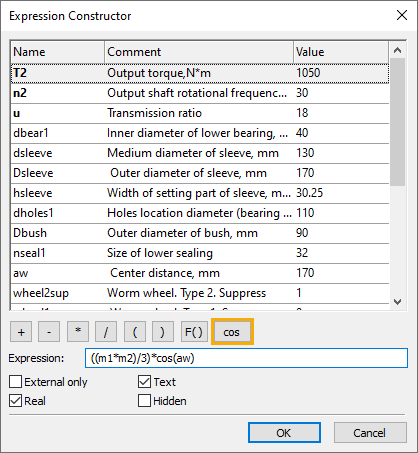Image resolution: width=418 pixels, height=453 pixels.
Task: Click the plus operator button
Action: click(x=21, y=332)
